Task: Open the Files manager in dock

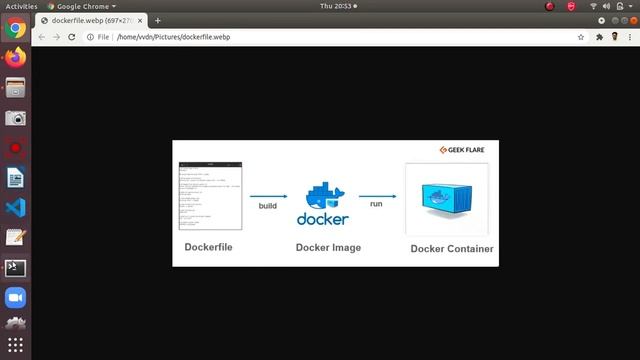Action: pos(16,88)
